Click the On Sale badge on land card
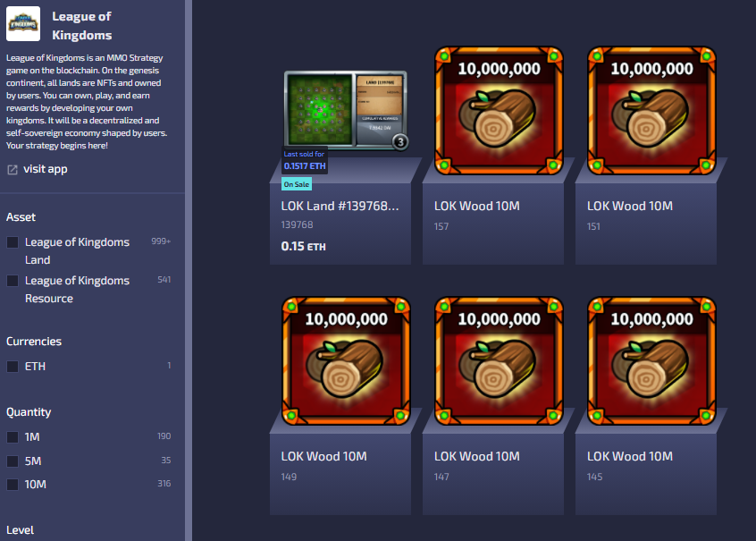The height and width of the screenshot is (541, 756). point(297,184)
